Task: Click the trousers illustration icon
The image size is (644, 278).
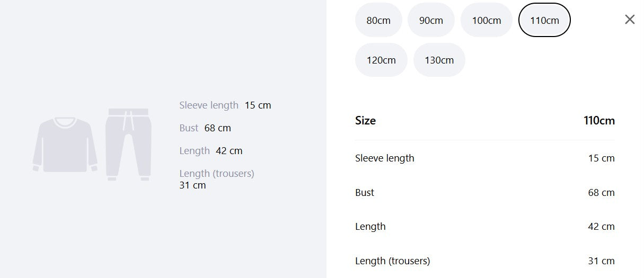Action: 128,145
